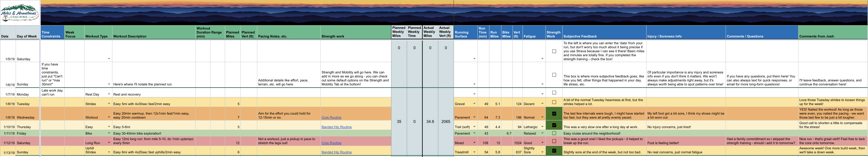Click the weekly vert total 2065
Image resolution: width=868 pixels, height=157 pixels.
click(445, 122)
